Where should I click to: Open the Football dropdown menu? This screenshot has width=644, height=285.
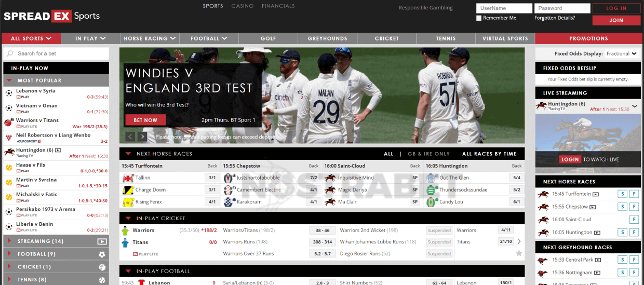(x=209, y=38)
